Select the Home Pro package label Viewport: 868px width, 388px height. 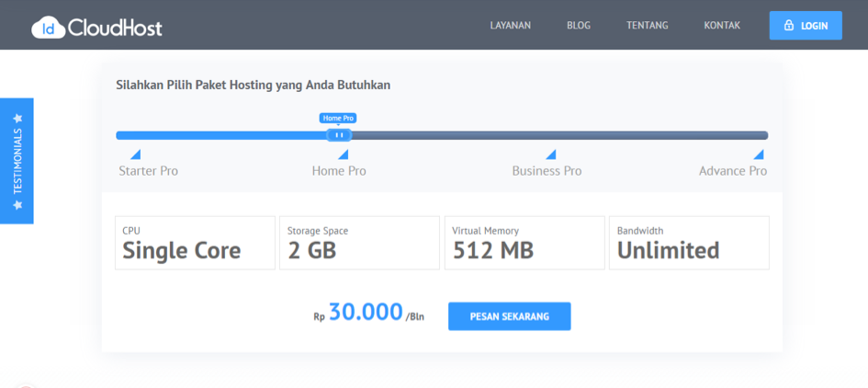point(339,171)
